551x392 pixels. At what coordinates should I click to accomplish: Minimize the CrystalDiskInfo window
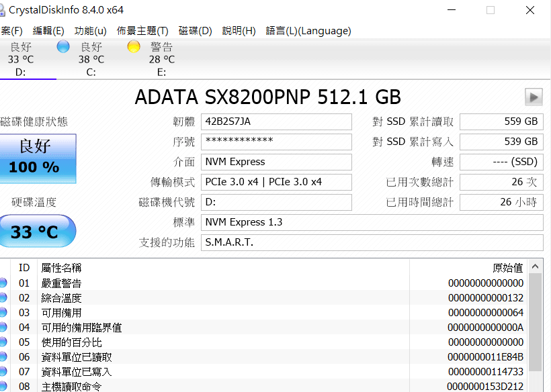452,10
